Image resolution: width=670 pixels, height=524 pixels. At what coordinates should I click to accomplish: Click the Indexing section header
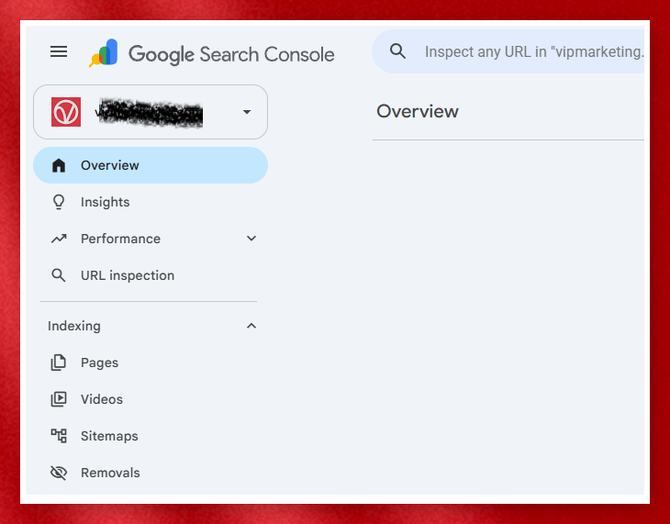pos(74,326)
